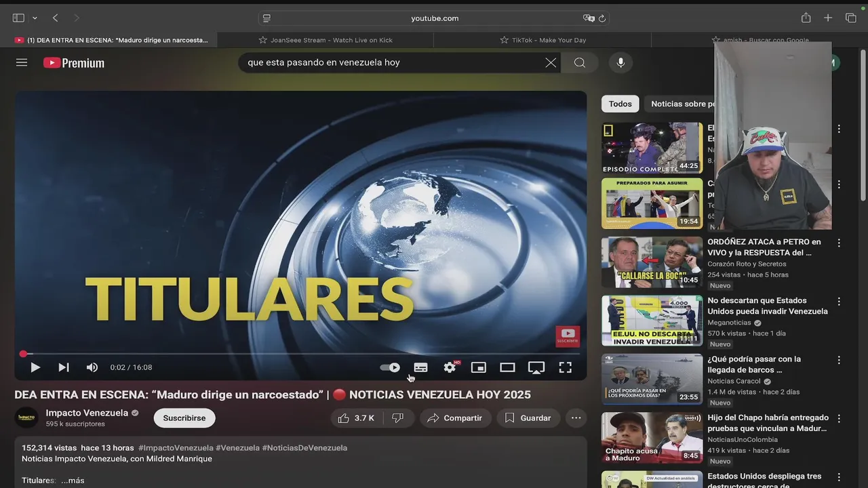Open the ORDÓÑEZ ATACA a PETRO title

764,247
